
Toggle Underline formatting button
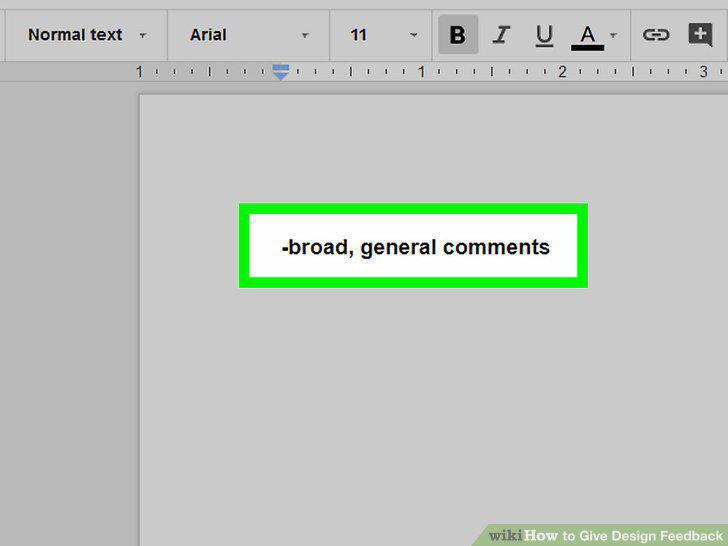pos(544,36)
